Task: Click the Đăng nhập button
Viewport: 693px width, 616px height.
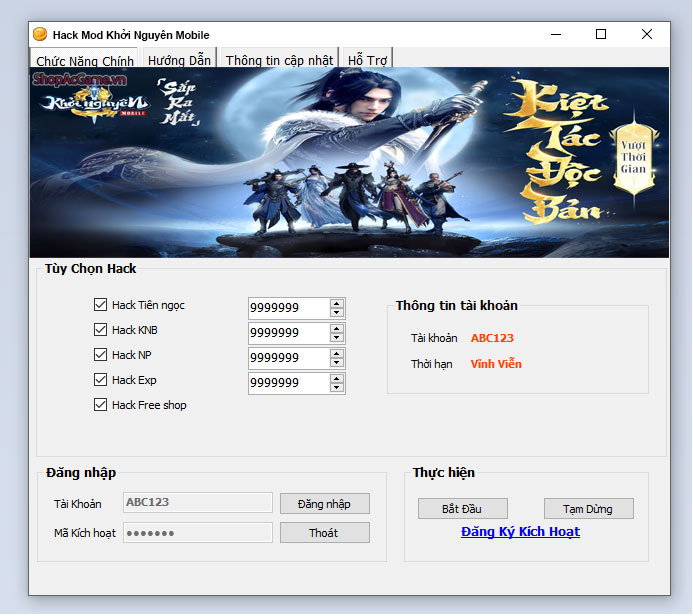Action: click(325, 504)
